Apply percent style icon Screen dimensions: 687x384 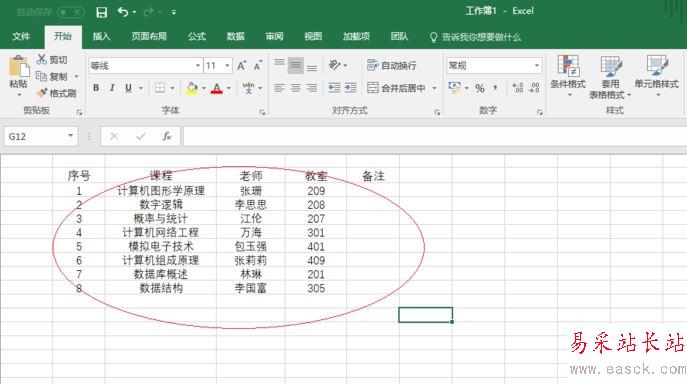click(x=480, y=88)
